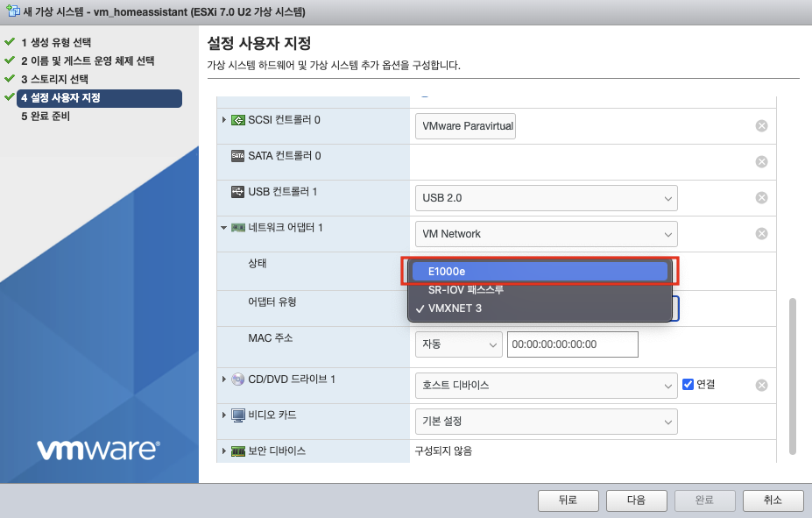Remove USB 컨트롤러 1 with its X icon
The height and width of the screenshot is (518, 812).
[x=761, y=198]
